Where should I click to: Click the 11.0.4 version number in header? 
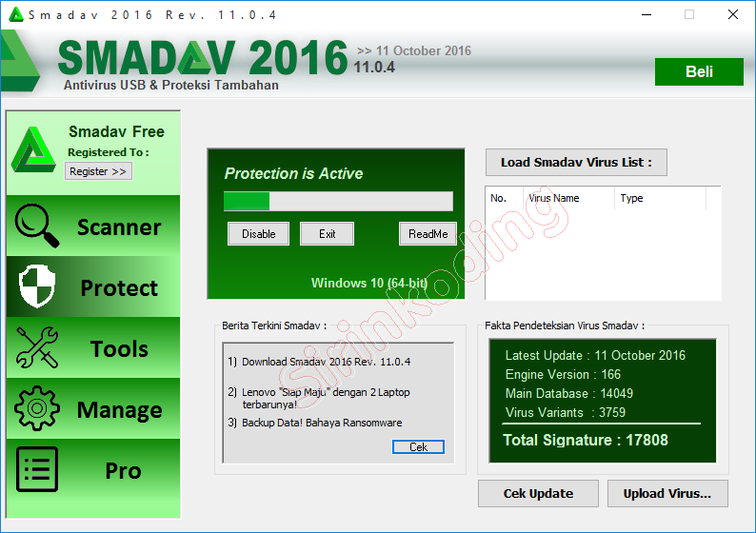coord(374,67)
